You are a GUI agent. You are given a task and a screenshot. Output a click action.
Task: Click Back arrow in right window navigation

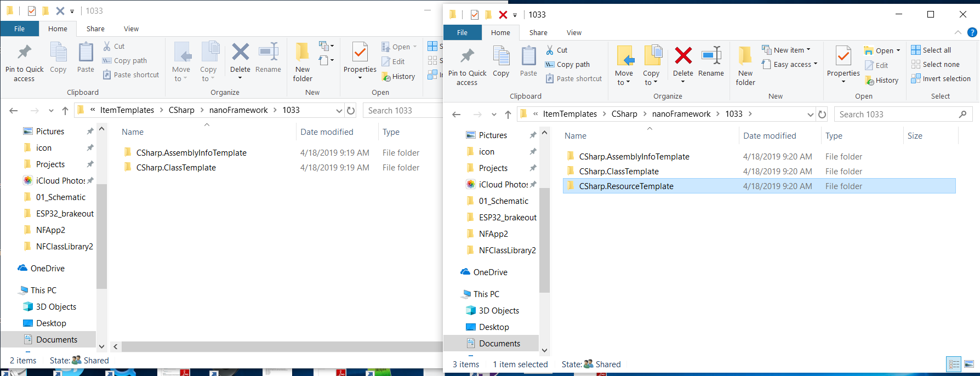click(456, 114)
